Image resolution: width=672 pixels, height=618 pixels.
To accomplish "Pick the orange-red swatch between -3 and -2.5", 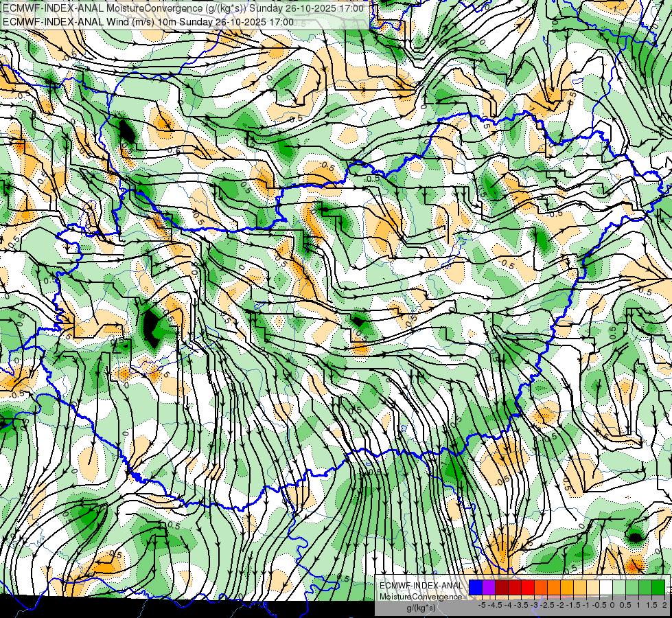I will click(541, 588).
